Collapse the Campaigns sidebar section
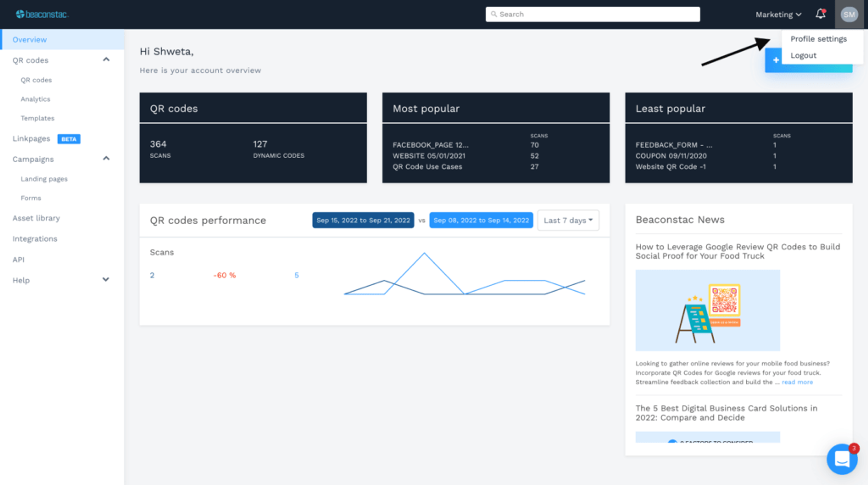 coord(106,159)
